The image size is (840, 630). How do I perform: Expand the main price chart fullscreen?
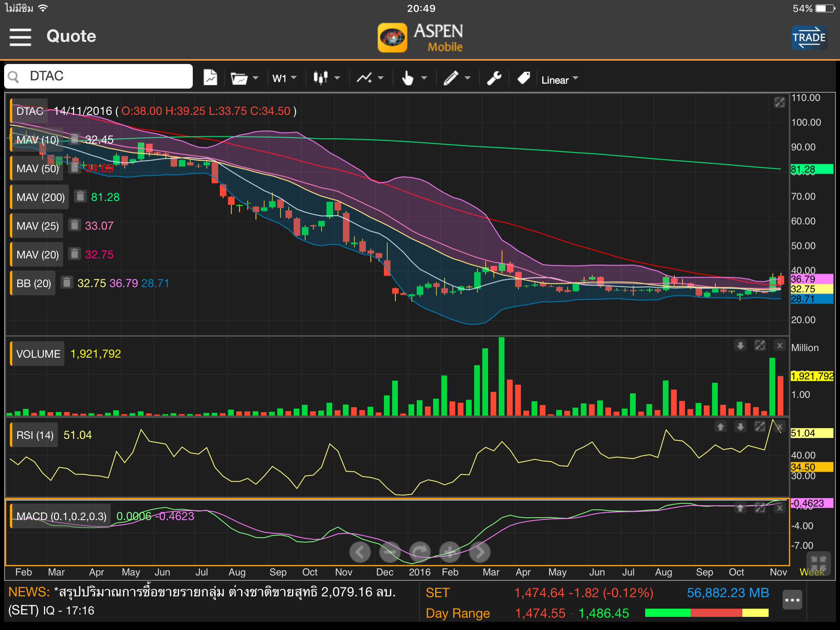click(x=780, y=102)
